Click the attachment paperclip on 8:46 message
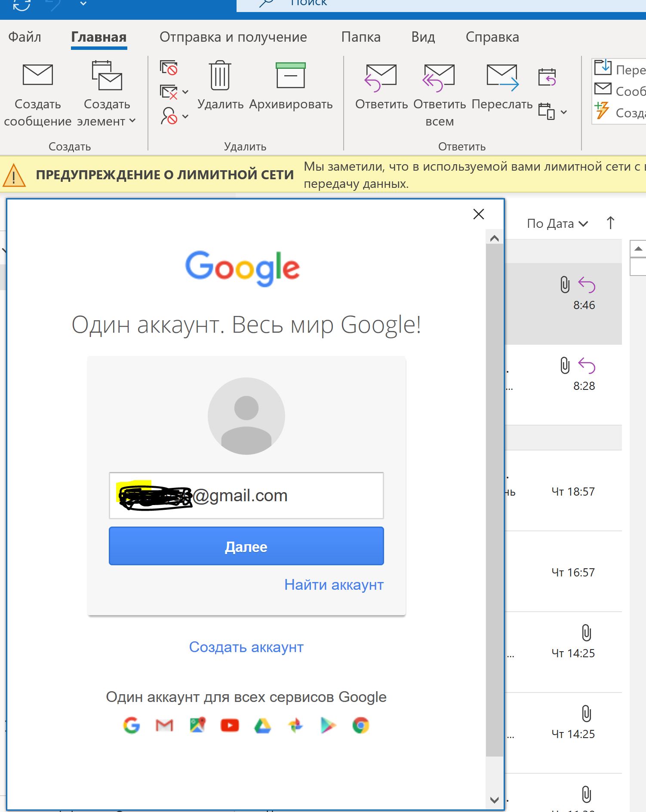 point(565,285)
